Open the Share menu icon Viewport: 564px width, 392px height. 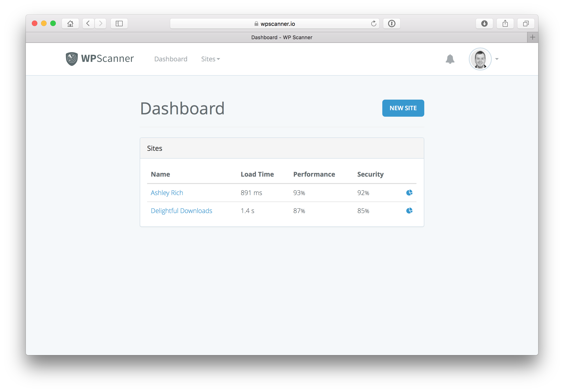[505, 24]
